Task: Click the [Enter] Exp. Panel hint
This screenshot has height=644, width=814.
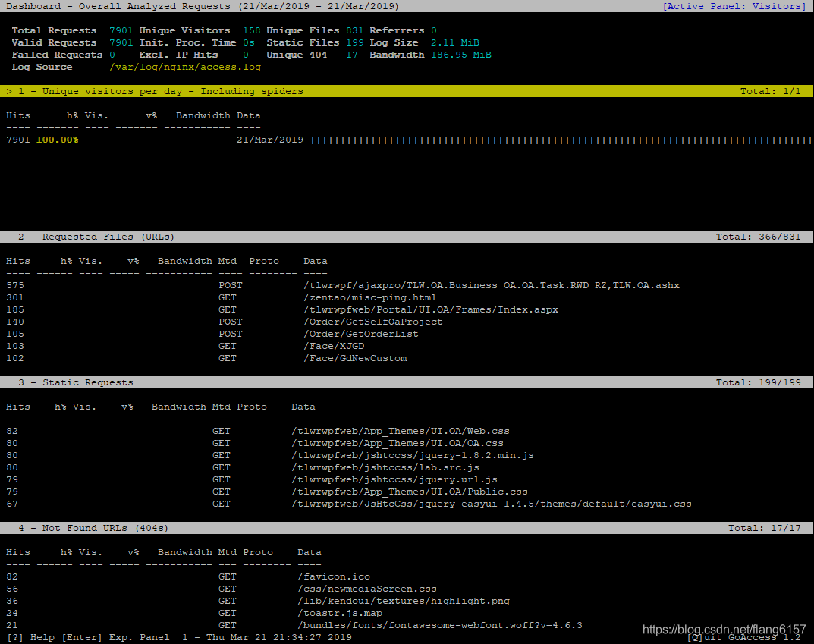Action: click(x=115, y=637)
